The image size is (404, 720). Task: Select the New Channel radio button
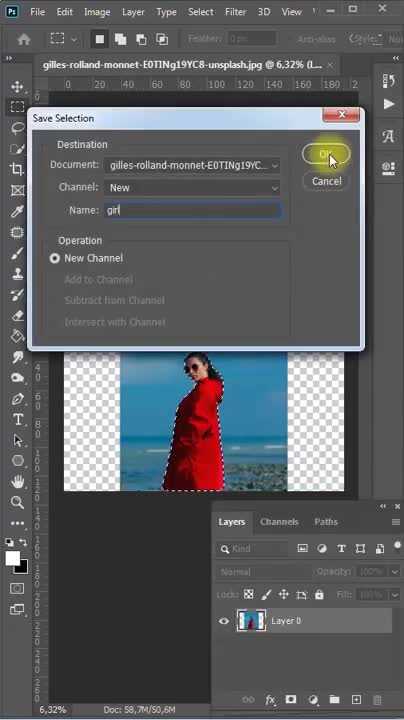55,258
